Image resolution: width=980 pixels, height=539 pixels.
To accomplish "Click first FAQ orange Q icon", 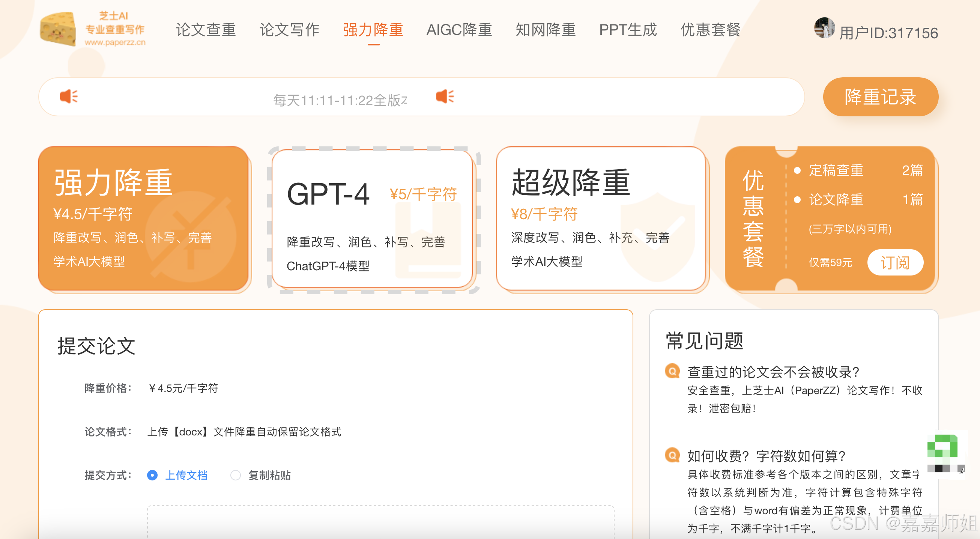I will [x=672, y=371].
